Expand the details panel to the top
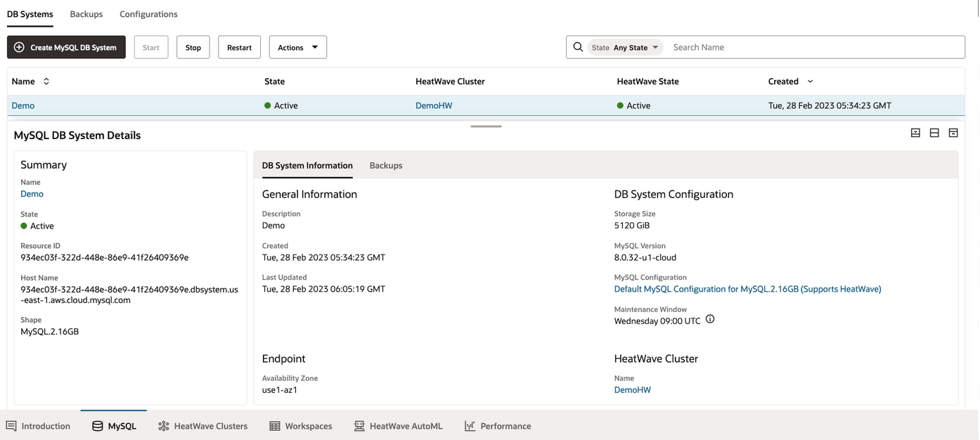980x440 pixels. 953,133
